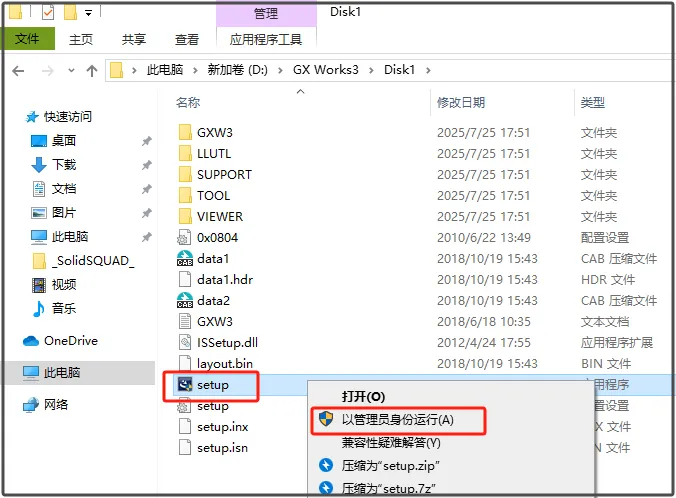Unpin quick-access 此电脑 using its pin icon
The image size is (676, 498).
[147, 237]
